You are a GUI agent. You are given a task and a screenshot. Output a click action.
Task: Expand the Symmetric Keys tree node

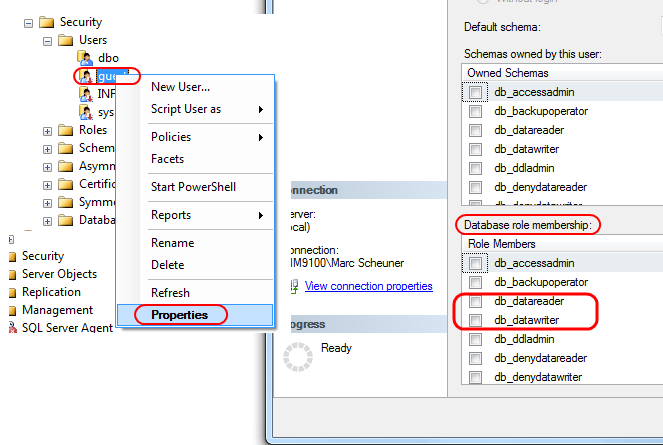47,203
